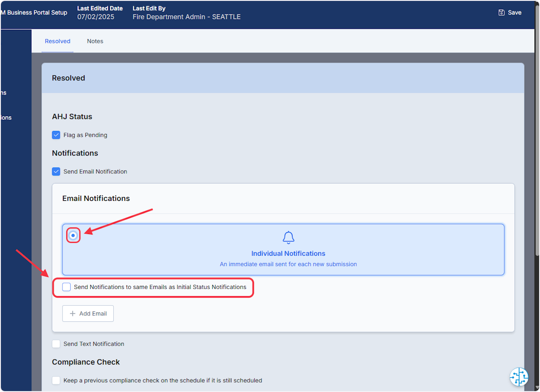Enable Send Text Notification checkbox
The width and height of the screenshot is (540, 392).
(x=56, y=344)
